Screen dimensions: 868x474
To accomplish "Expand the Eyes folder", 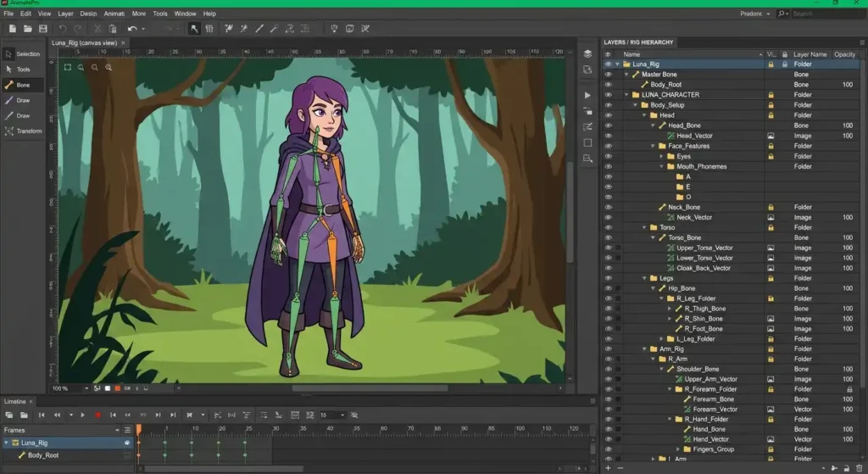I will [x=661, y=157].
